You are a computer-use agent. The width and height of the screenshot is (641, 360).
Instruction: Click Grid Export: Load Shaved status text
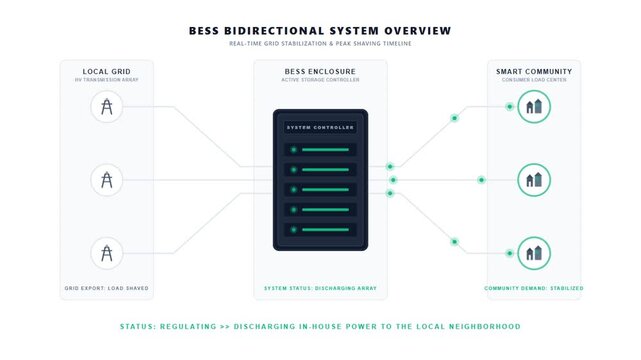[107, 288]
